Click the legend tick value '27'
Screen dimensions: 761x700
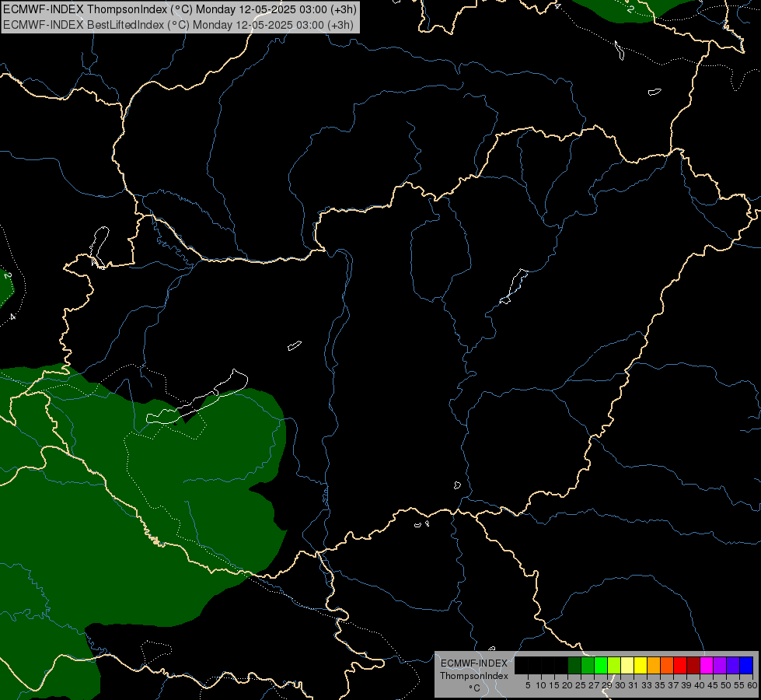[x=594, y=685]
